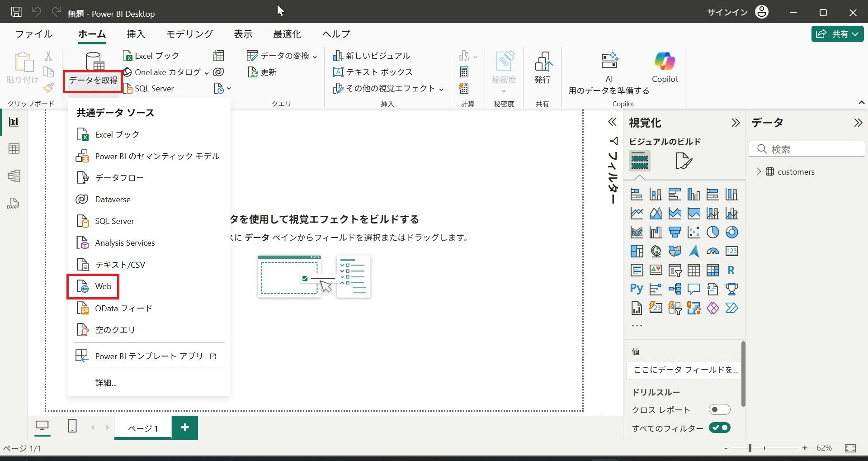The height and width of the screenshot is (461, 868).
Task: Collapse the 視覚化 pane
Action: point(736,123)
